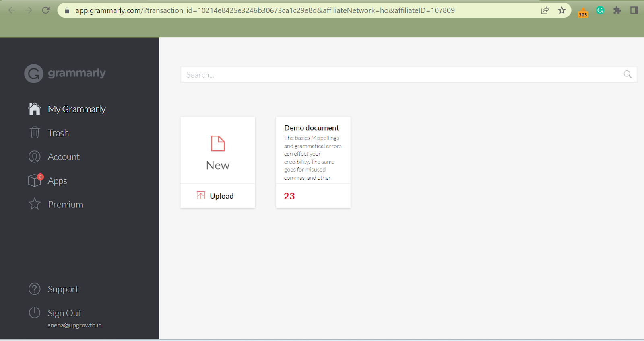Toggle the browser side panel icon
The height and width of the screenshot is (341, 644).
coord(634,10)
